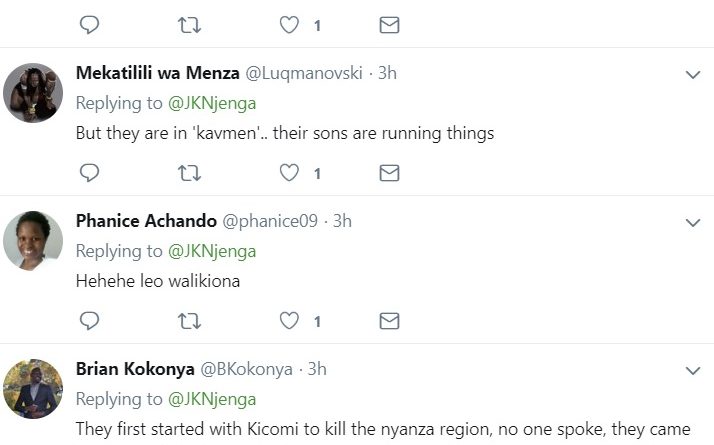Retweet 'Hehehe leo walikiona' tweet
The image size is (714, 445).
coord(189,321)
